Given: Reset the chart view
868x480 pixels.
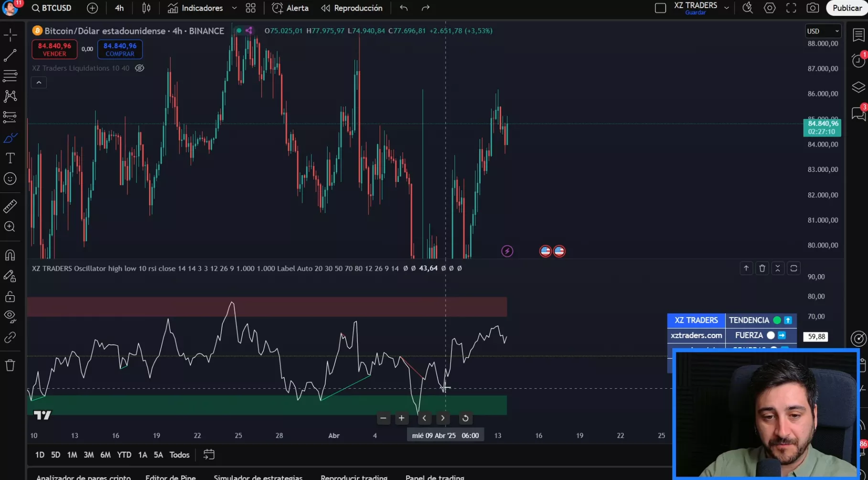Looking at the screenshot, I should (465, 418).
